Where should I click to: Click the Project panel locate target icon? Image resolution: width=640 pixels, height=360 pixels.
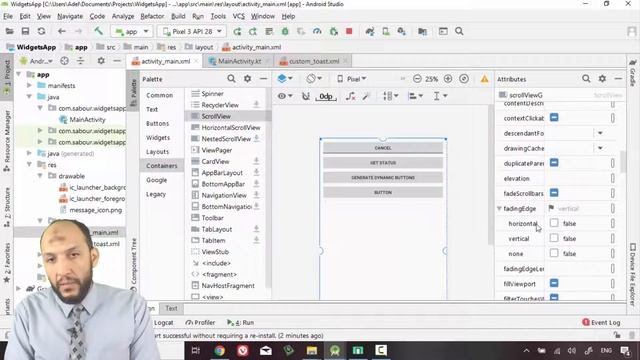64,61
